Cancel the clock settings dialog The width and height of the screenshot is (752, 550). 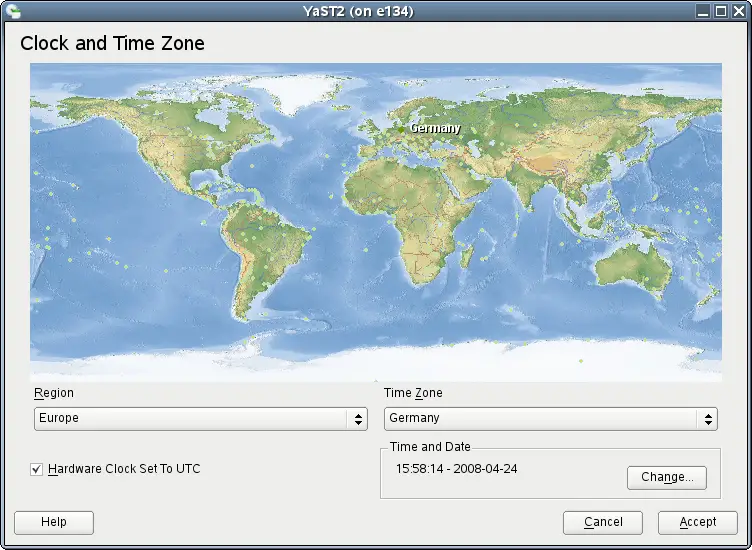coord(603,522)
